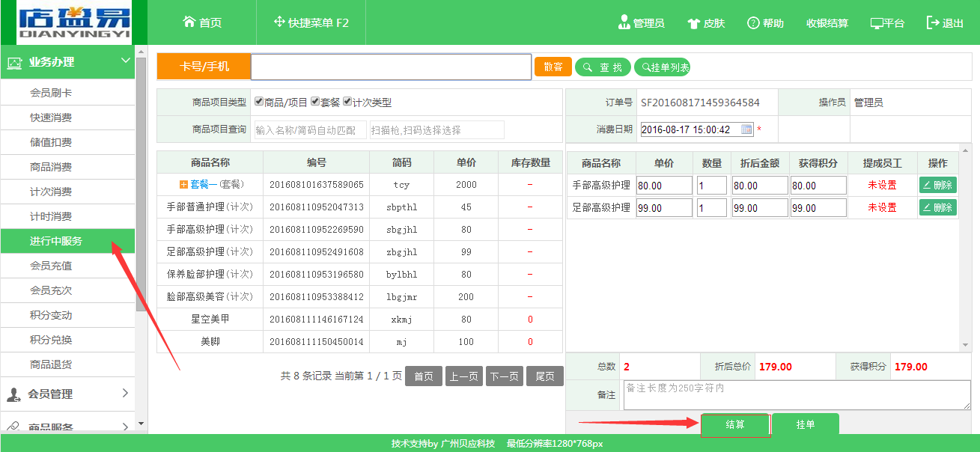Focus the 扫描枪 scan input box
This screenshot has width=980, height=452.
point(437,129)
